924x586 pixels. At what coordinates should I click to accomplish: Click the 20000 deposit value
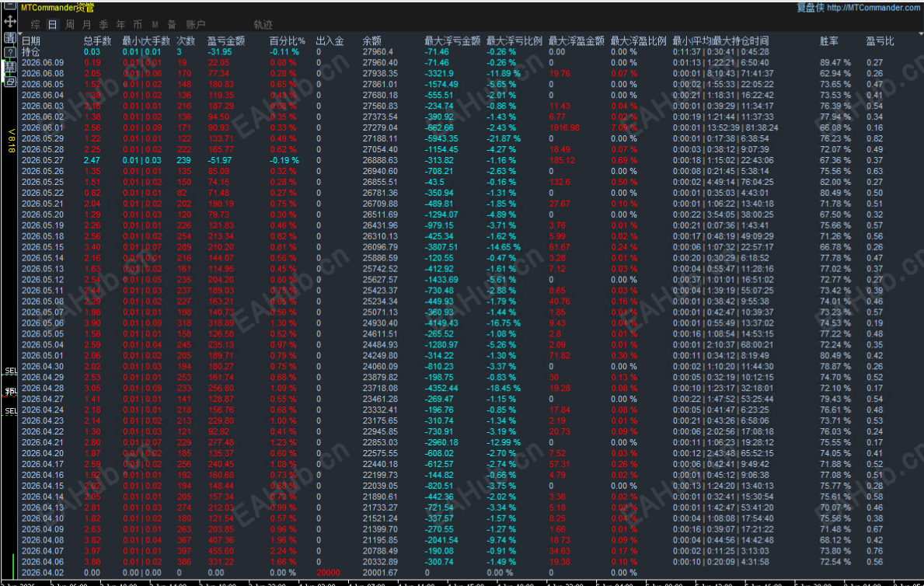pyautogui.click(x=328, y=573)
